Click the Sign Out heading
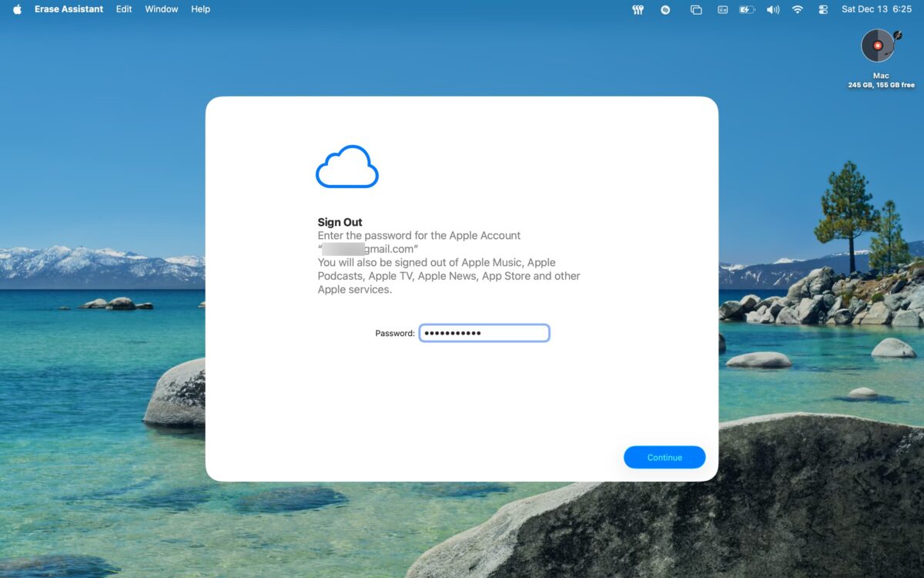The height and width of the screenshot is (578, 924). (340, 222)
